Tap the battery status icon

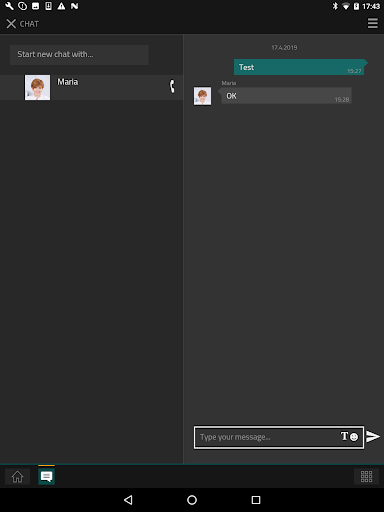(x=356, y=6)
